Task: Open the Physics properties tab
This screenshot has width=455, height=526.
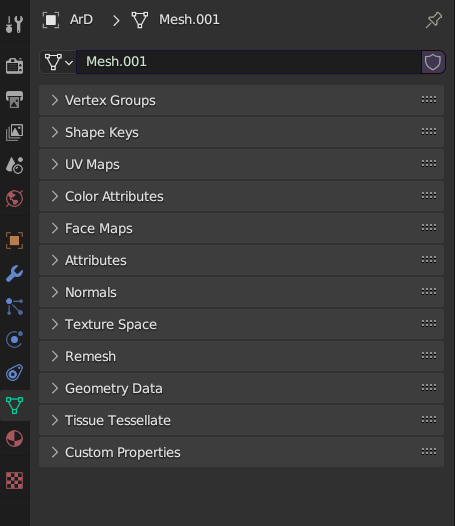Action: coord(14,339)
